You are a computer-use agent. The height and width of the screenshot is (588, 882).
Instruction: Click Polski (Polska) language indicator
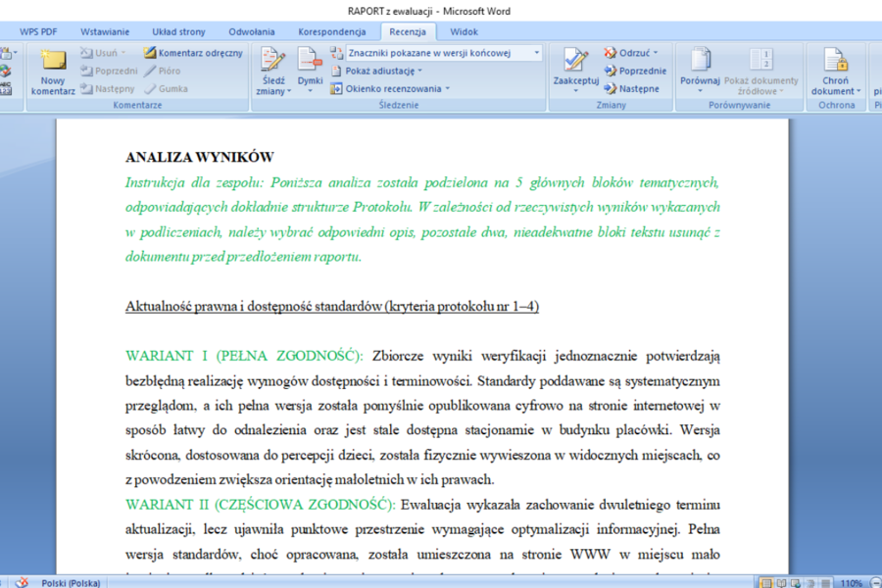(71, 583)
